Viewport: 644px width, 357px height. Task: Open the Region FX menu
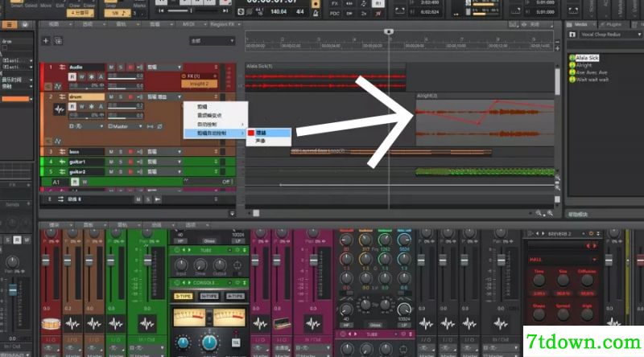[x=225, y=25]
